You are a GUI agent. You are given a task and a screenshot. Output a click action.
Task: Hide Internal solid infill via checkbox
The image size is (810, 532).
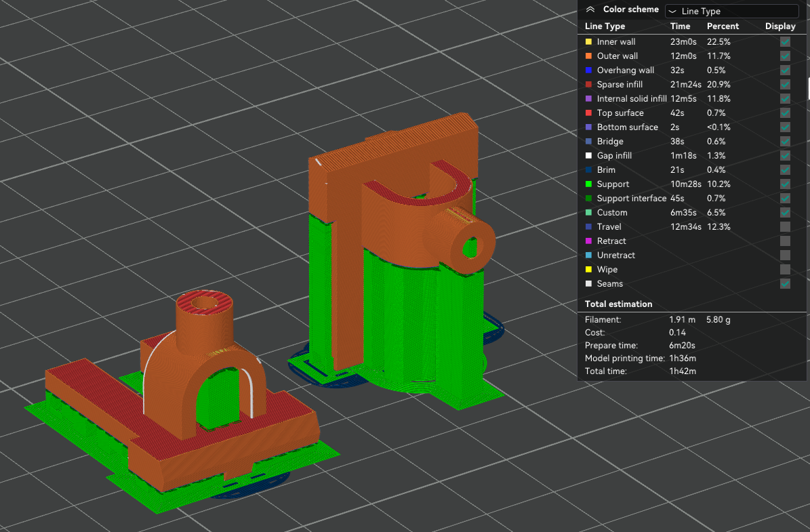(785, 99)
